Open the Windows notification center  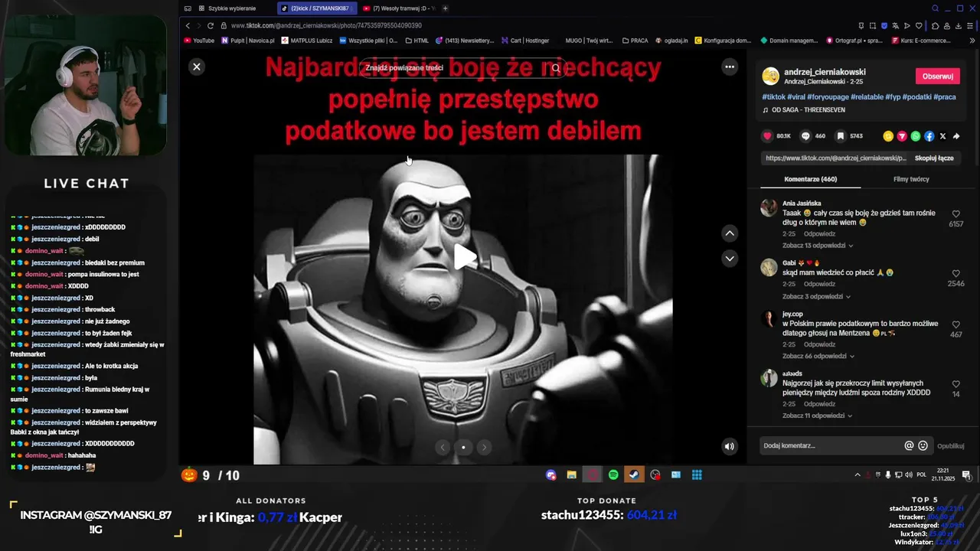[966, 475]
